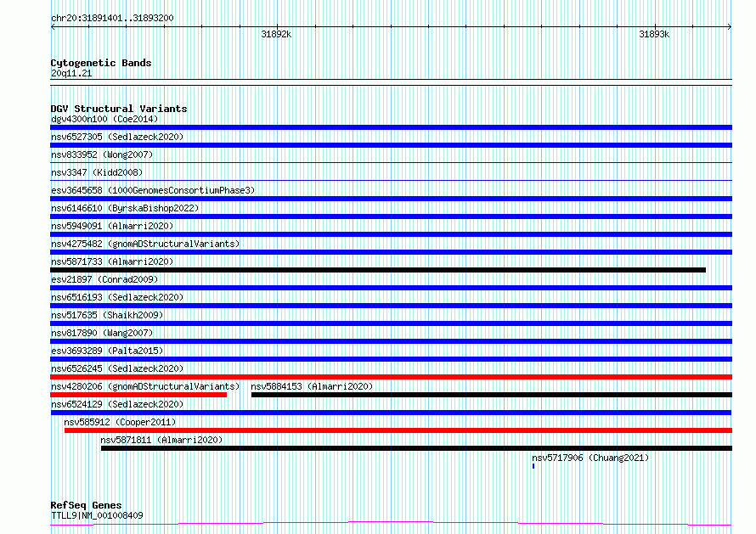This screenshot has height=534, width=756.
Task: Click nsv4280206 (gnomADStructuralVariants) label
Action: [145, 386]
